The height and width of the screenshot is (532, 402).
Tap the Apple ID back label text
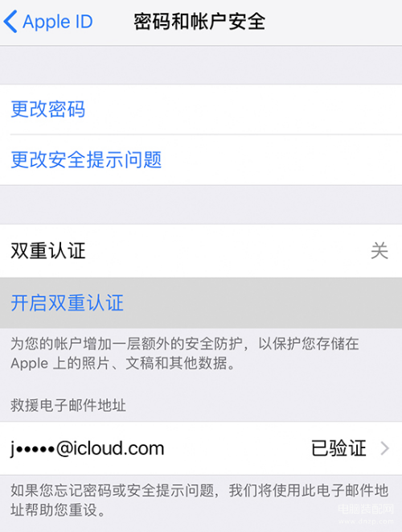pos(58,22)
